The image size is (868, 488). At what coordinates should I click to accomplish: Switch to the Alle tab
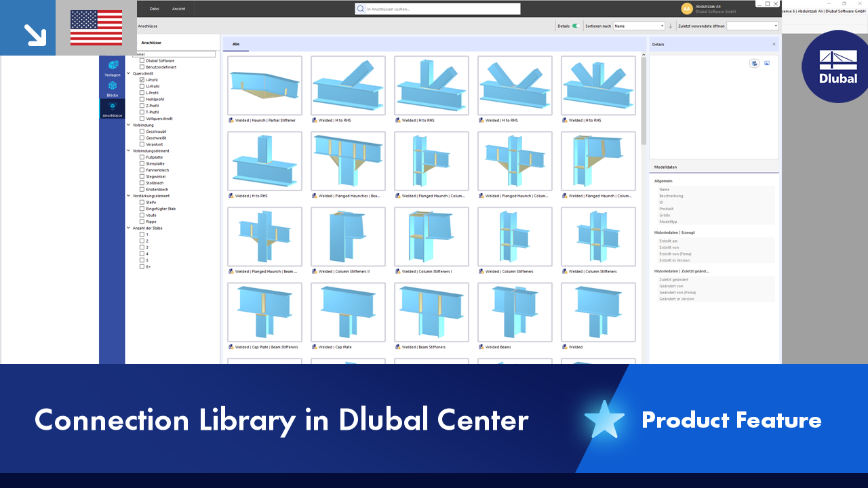click(x=235, y=43)
